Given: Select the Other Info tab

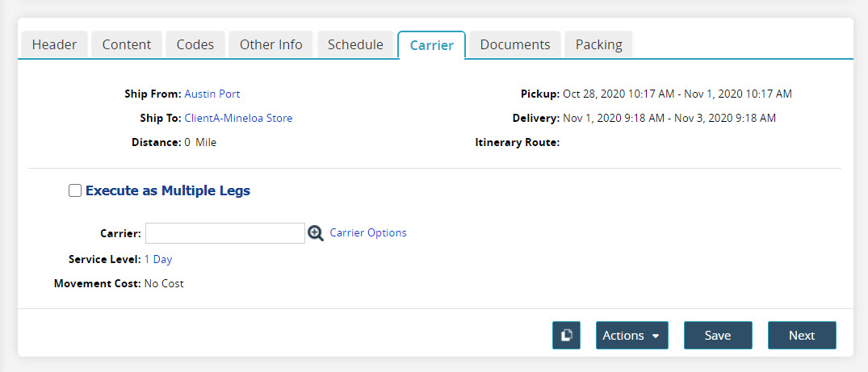Looking at the screenshot, I should pyautogui.click(x=271, y=44).
